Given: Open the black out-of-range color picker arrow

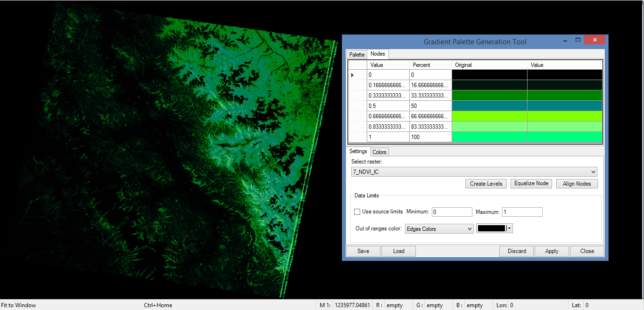Looking at the screenshot, I should [x=510, y=229].
